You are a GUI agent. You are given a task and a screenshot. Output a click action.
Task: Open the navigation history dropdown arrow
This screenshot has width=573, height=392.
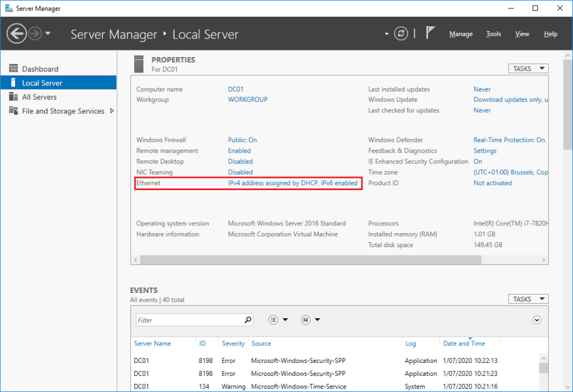tap(48, 34)
